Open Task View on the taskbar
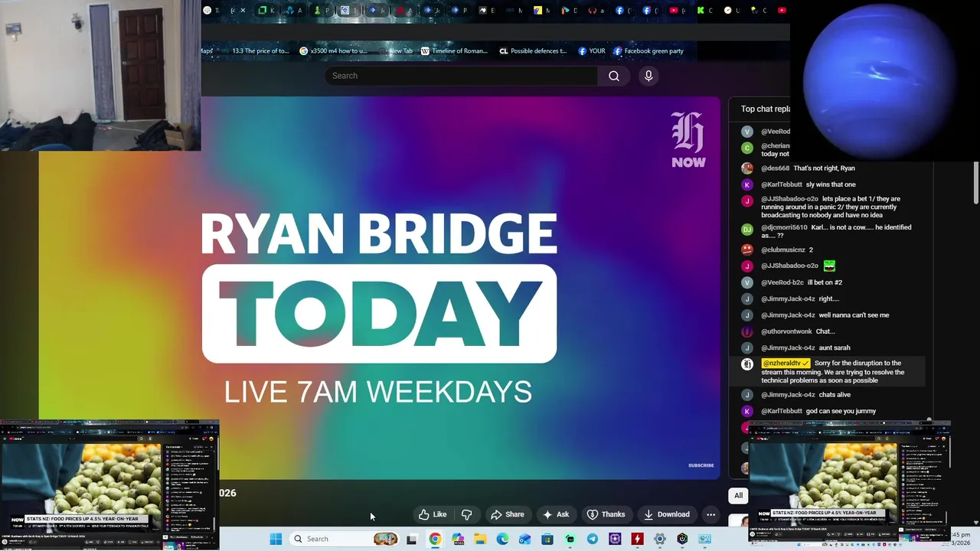The width and height of the screenshot is (980, 551). [411, 539]
